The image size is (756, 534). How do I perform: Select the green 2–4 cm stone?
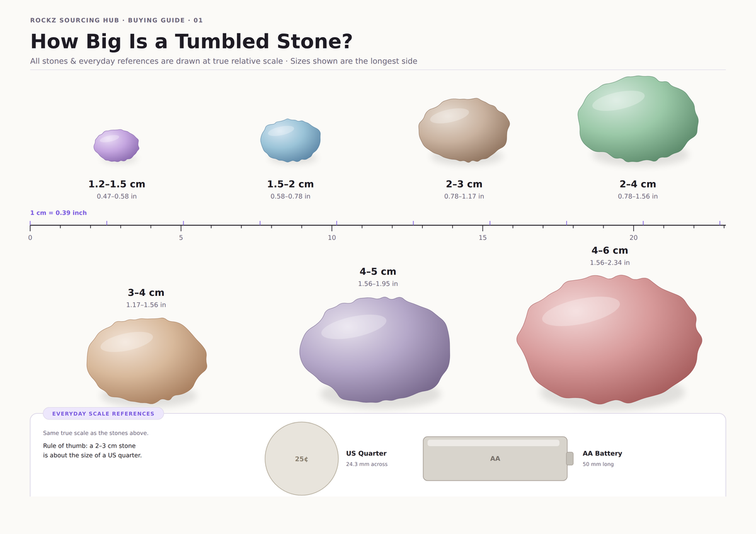click(638, 119)
